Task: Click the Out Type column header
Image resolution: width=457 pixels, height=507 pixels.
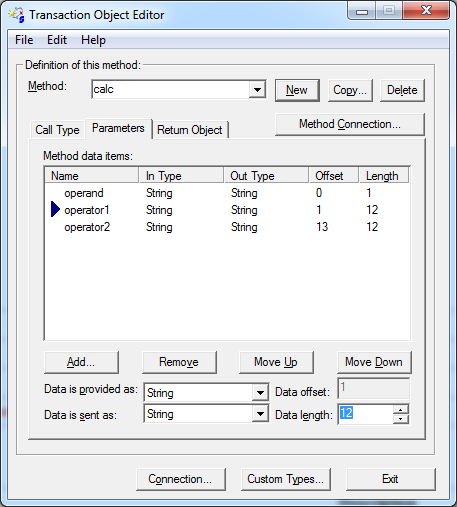Action: [266, 175]
